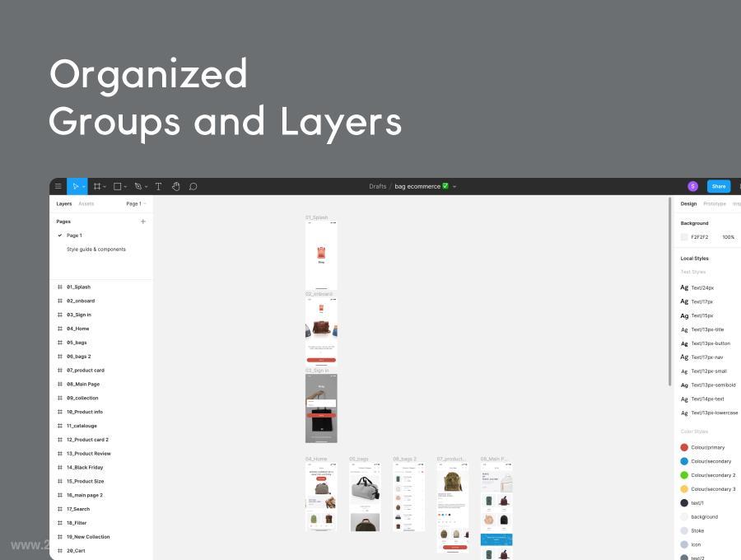Select the Frame tool
This screenshot has height=560, width=741.
point(97,186)
